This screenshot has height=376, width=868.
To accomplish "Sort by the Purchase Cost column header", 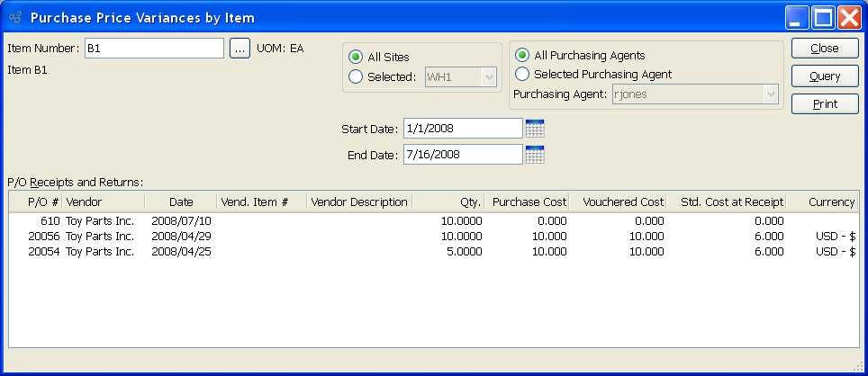I will click(x=529, y=202).
